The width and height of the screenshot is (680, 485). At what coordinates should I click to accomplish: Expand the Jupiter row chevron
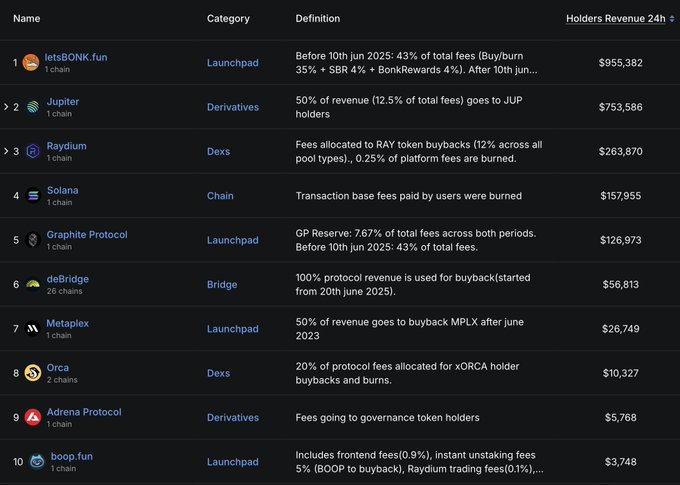click(6, 107)
